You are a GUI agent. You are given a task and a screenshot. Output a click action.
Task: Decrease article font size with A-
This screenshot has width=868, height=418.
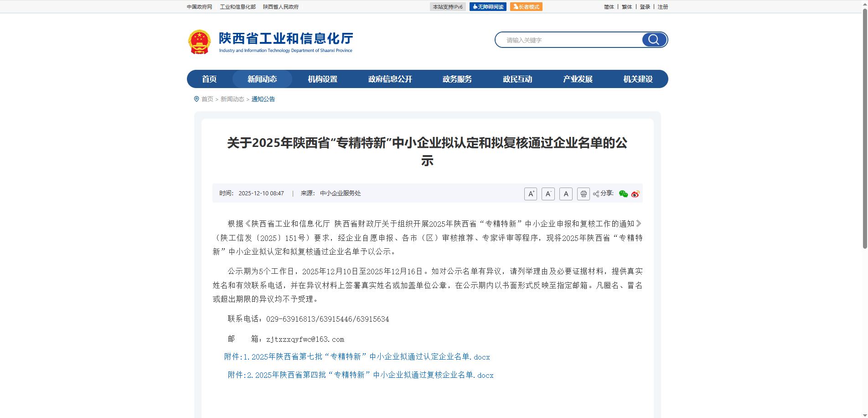pos(548,194)
